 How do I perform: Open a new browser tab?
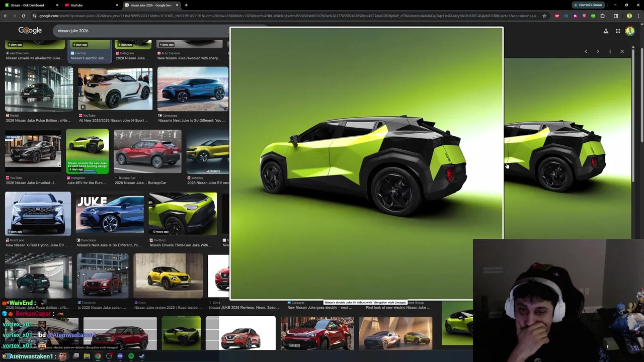point(186,5)
